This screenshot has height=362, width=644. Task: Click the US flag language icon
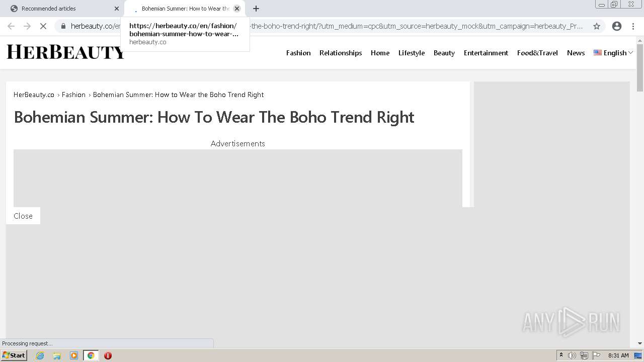598,52
